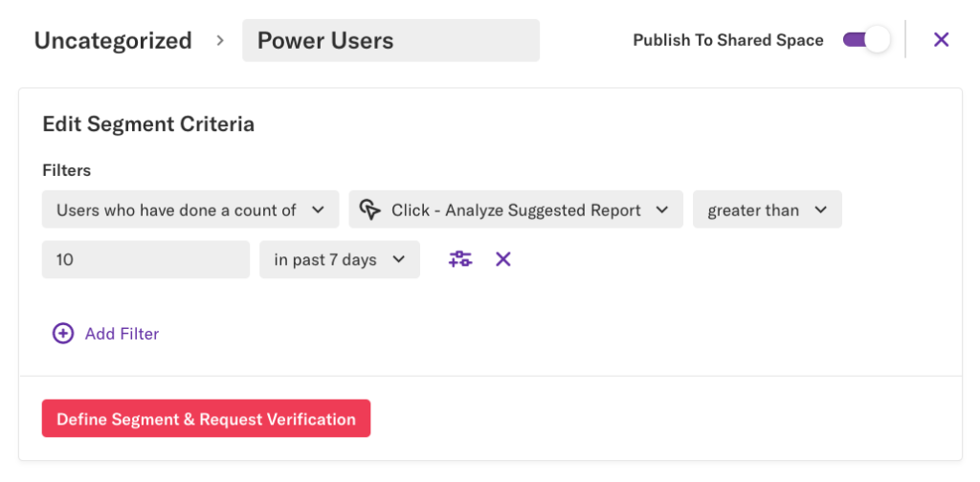Click the count value field containing 10
The height and width of the screenshot is (482, 980).
145,259
